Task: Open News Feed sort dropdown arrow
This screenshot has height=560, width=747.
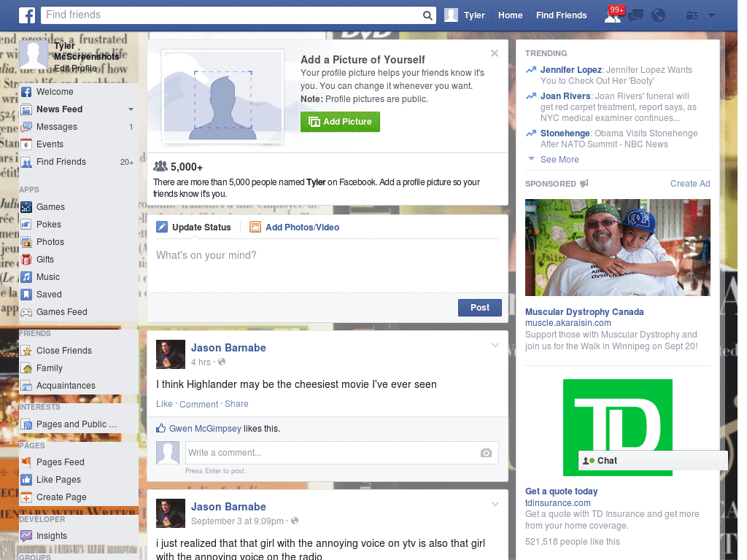Action: pyautogui.click(x=131, y=109)
